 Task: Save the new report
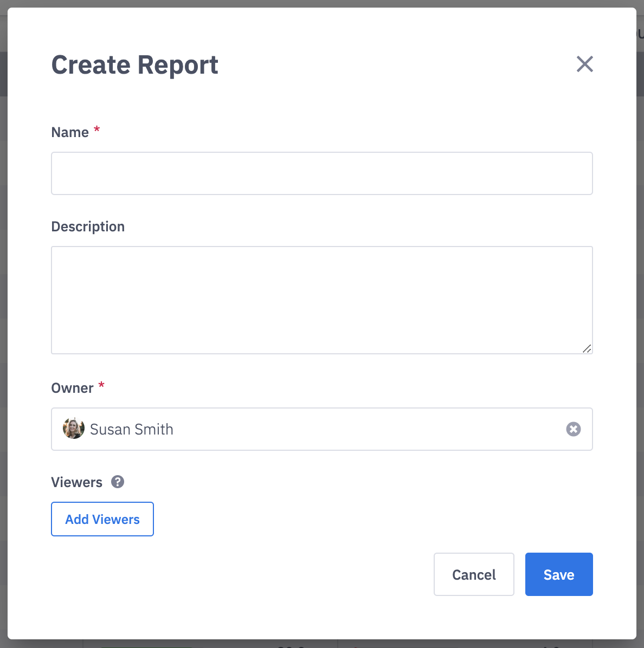[x=558, y=574]
